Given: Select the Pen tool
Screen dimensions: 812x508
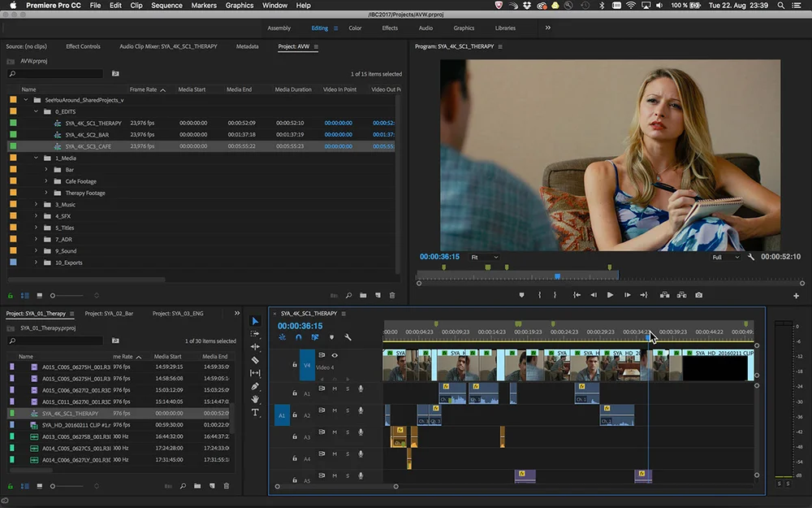Looking at the screenshot, I should 255,386.
